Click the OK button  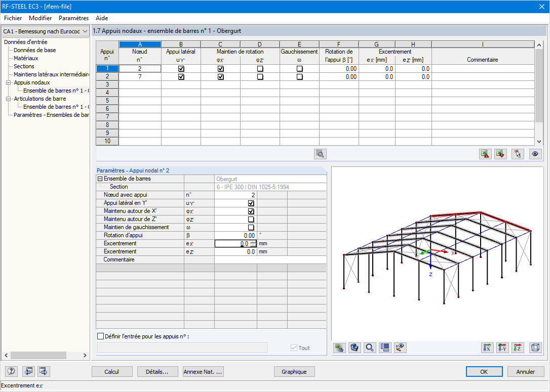coord(484,372)
